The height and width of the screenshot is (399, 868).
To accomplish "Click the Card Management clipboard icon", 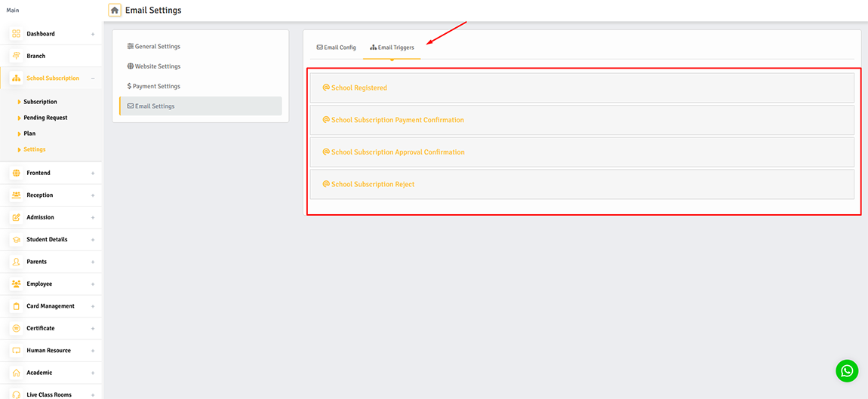I will pyautogui.click(x=16, y=306).
